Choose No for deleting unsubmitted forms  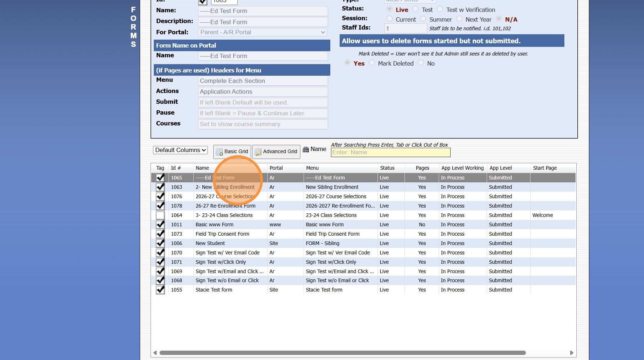tap(421, 63)
